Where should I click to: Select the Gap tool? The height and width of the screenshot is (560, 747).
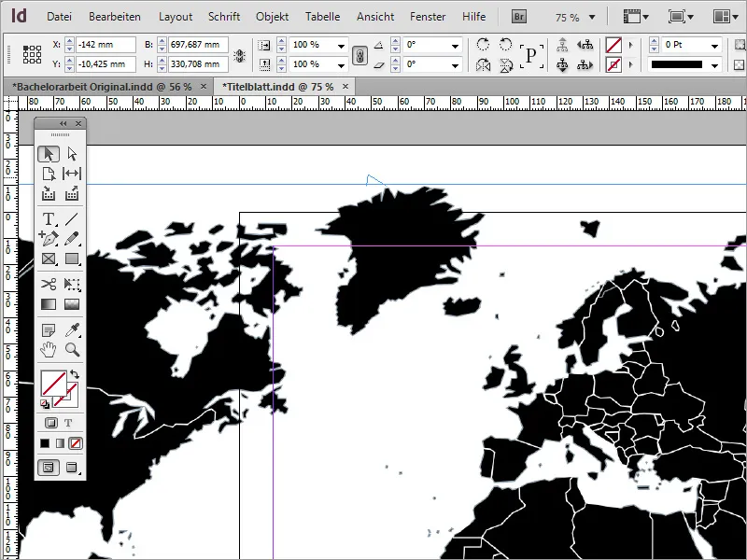coord(72,174)
